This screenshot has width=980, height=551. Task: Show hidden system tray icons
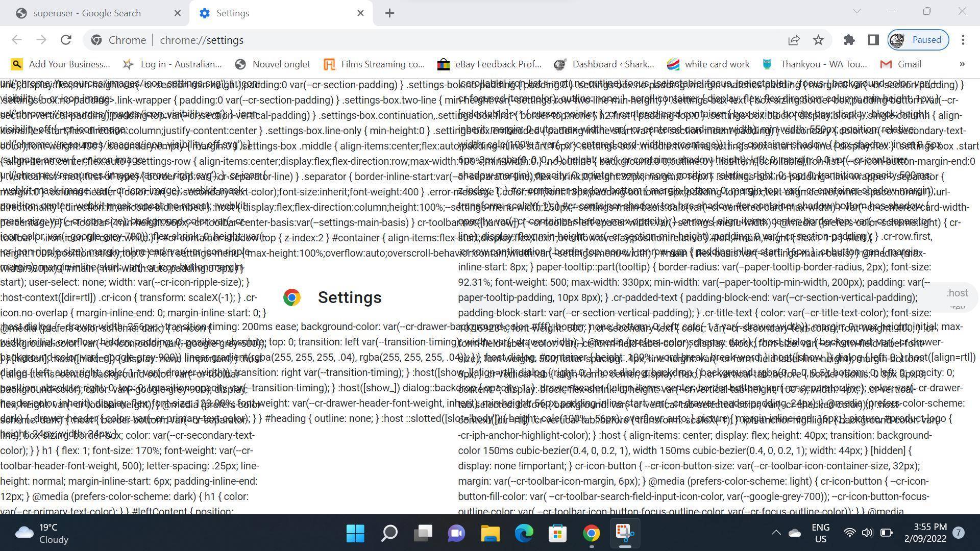(776, 533)
